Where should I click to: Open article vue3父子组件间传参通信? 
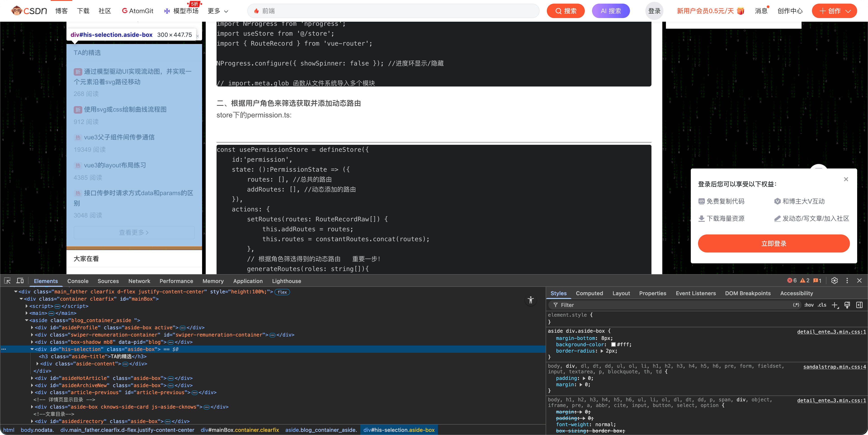[119, 137]
